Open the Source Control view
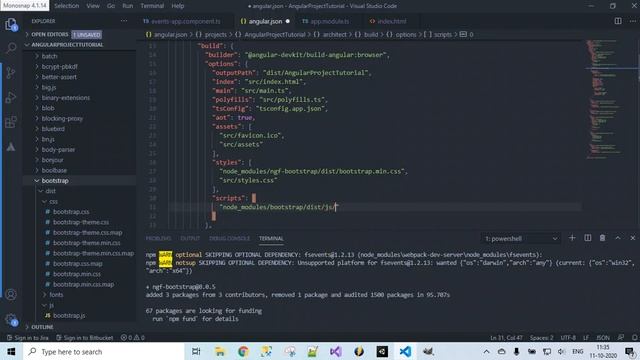 tap(11, 73)
